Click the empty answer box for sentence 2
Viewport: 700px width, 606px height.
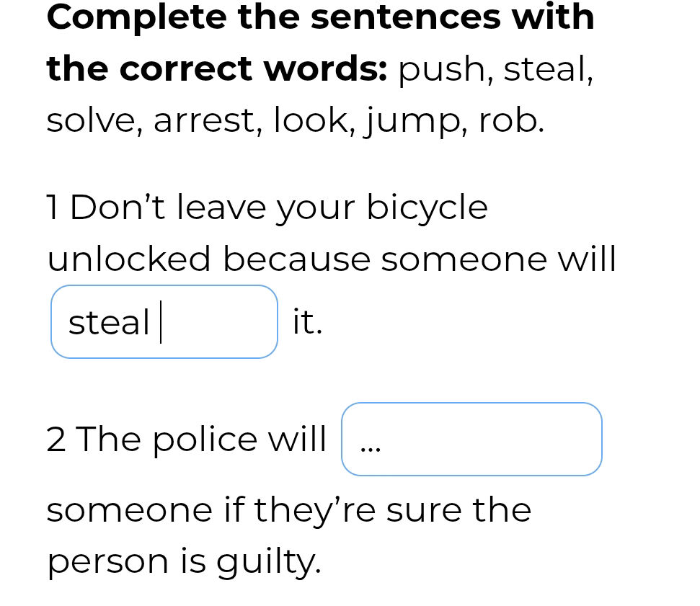[471, 439]
